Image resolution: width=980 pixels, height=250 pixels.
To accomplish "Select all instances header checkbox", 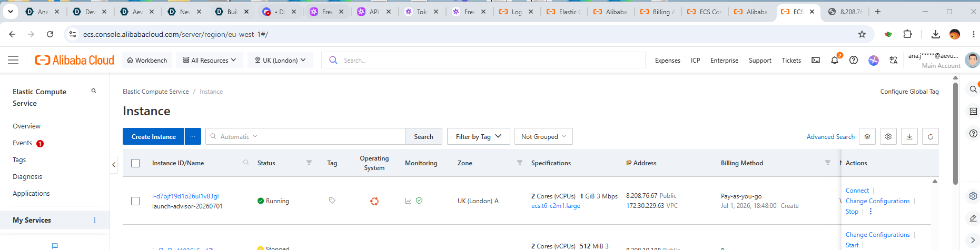I will tap(135, 163).
